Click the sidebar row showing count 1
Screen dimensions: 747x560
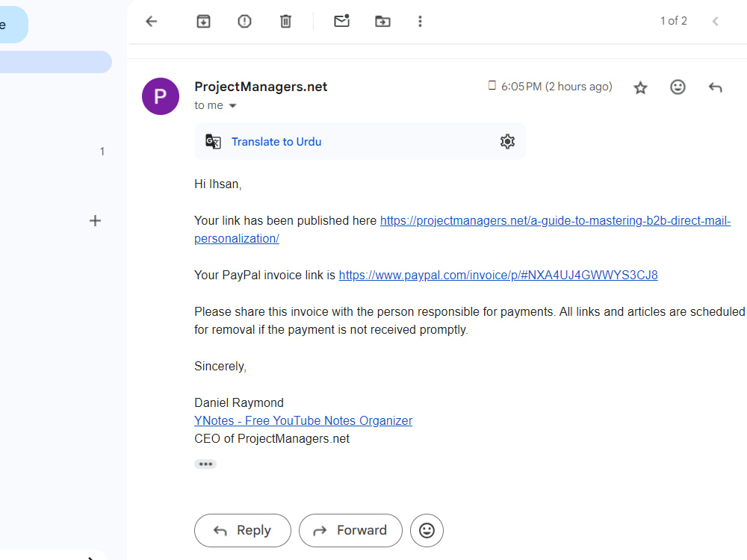click(x=56, y=152)
